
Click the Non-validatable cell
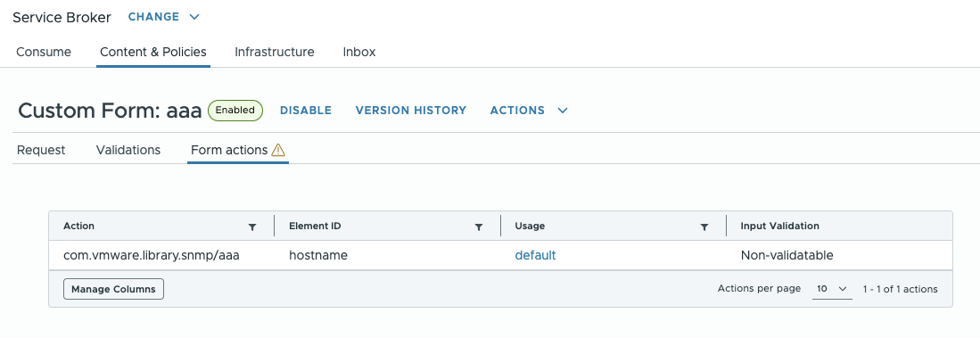pos(786,256)
